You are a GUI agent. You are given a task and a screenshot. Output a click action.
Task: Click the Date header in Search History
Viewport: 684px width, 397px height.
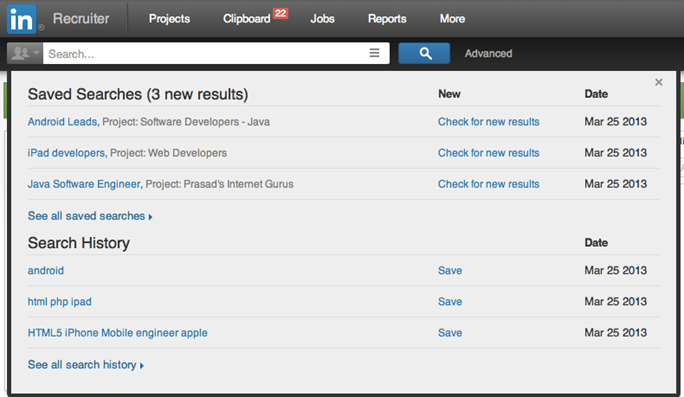tap(596, 243)
